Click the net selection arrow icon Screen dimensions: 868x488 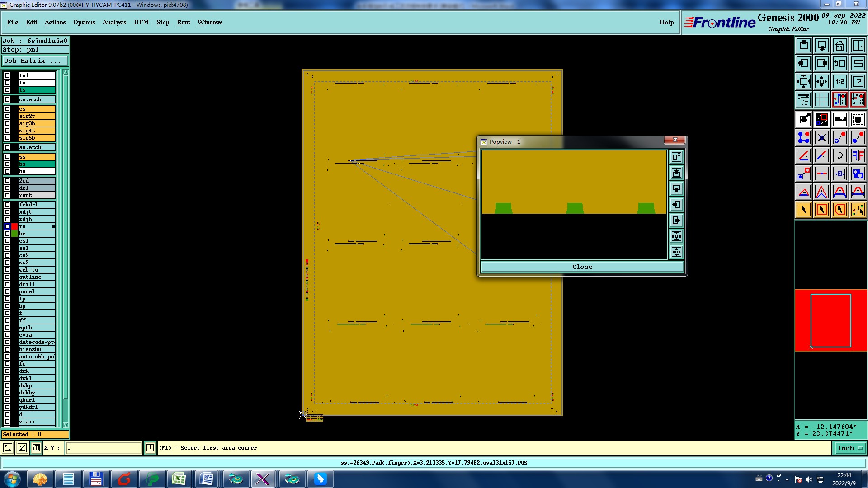pos(858,210)
